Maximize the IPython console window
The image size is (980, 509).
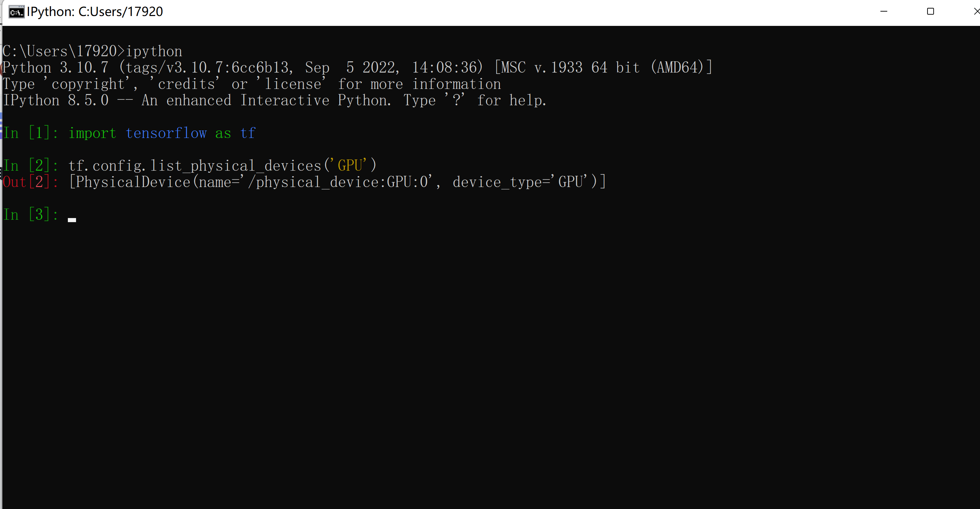931,11
